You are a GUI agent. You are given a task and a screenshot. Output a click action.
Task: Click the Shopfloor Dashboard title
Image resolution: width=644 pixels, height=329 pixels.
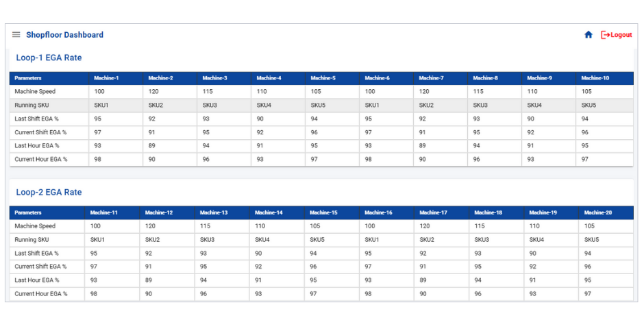pos(65,35)
